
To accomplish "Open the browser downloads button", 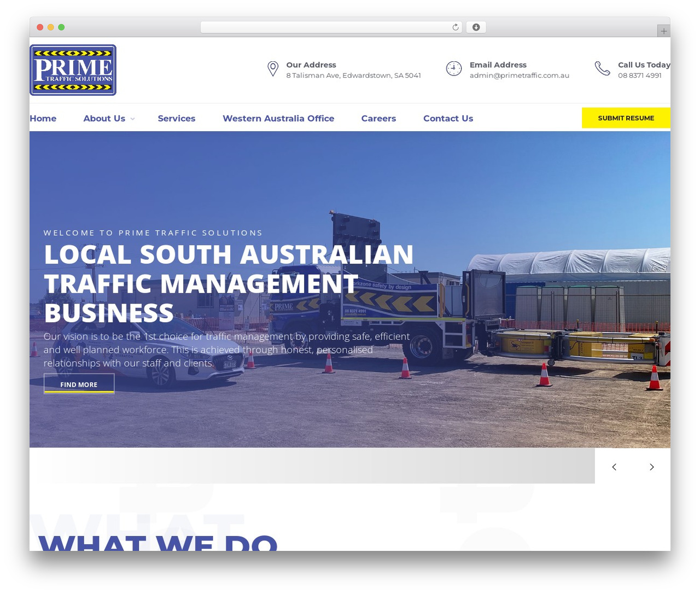I will (x=476, y=27).
